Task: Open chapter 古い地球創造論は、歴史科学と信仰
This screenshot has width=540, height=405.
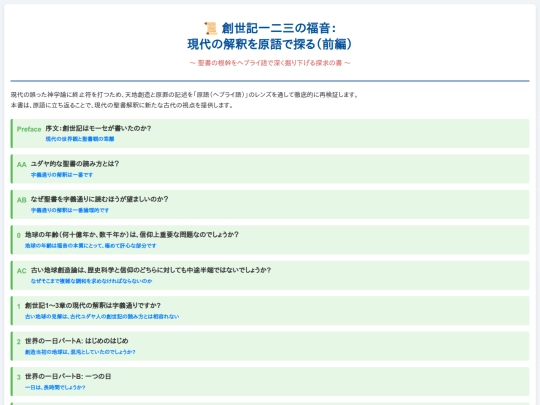Action: [151, 270]
